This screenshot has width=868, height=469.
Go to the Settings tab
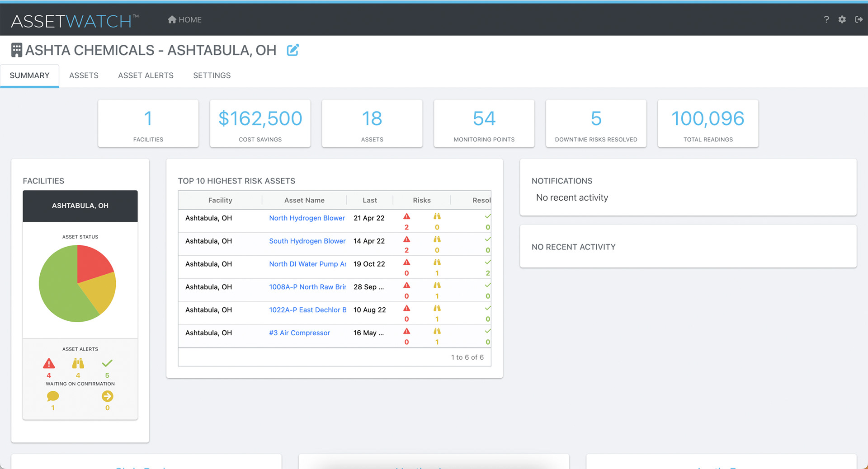click(x=212, y=75)
